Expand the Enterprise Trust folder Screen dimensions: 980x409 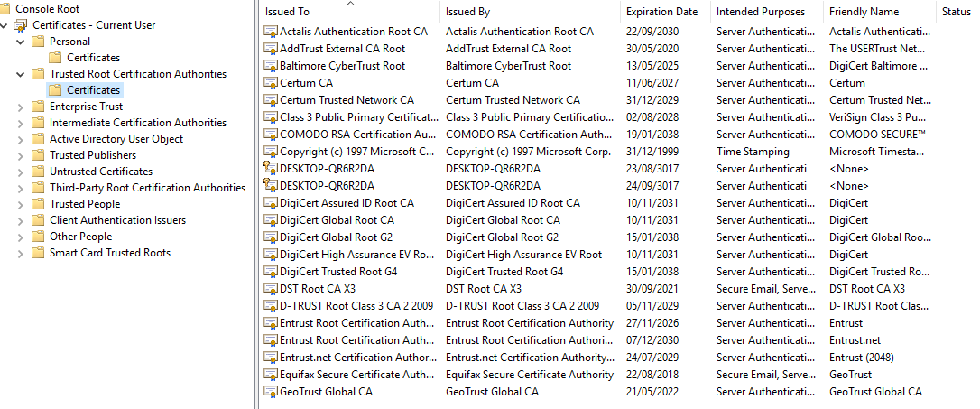coord(21,107)
